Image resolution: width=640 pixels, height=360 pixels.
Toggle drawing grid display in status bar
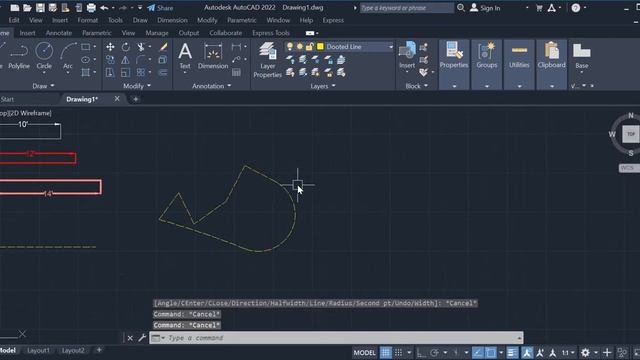(385, 353)
